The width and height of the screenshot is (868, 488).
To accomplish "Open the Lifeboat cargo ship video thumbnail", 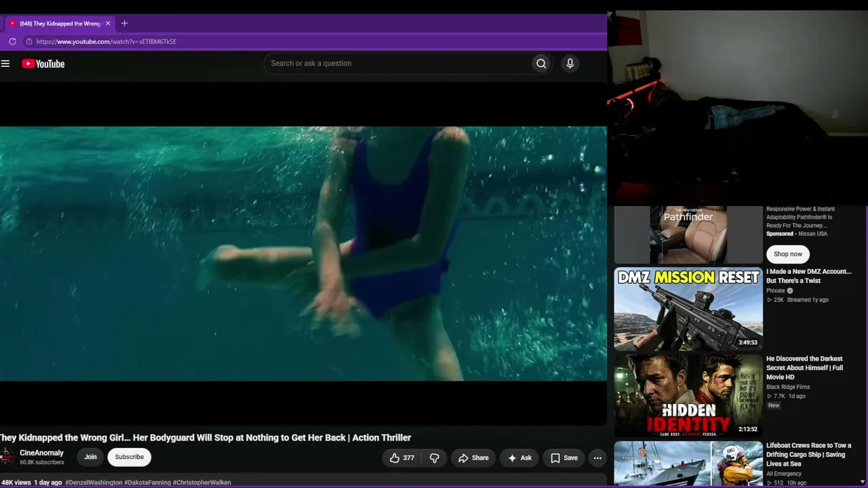I will (688, 464).
